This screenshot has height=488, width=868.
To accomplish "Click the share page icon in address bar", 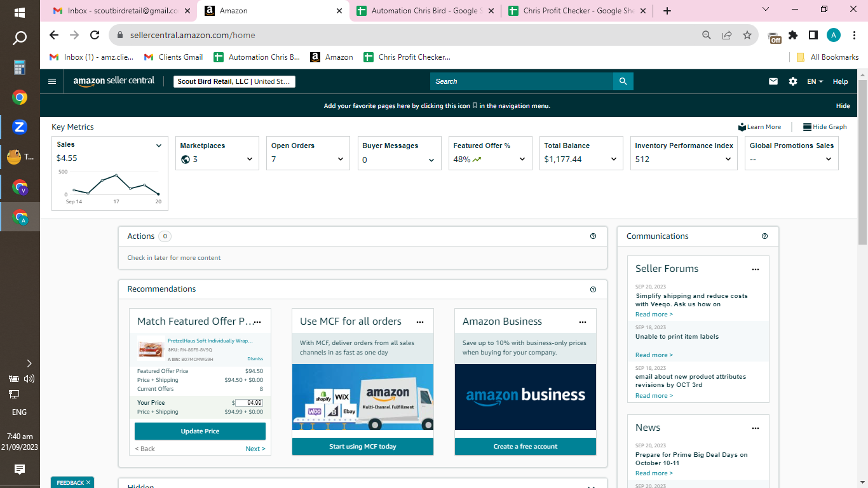I will point(727,35).
